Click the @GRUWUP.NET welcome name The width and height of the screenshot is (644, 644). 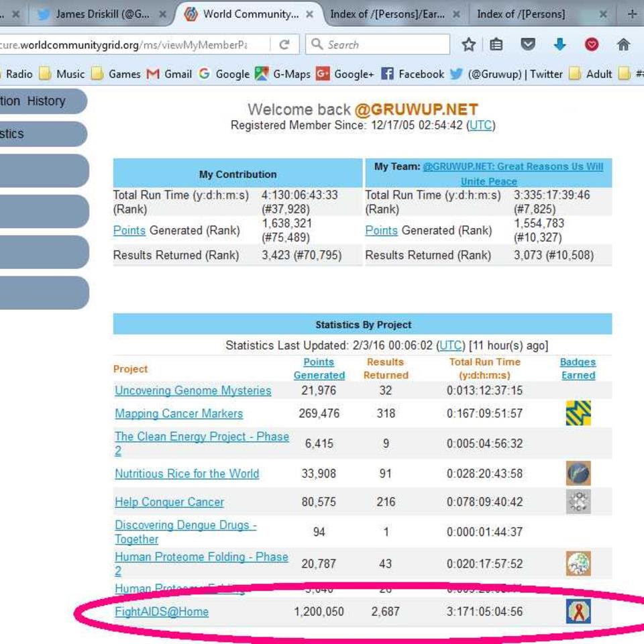pos(416,109)
